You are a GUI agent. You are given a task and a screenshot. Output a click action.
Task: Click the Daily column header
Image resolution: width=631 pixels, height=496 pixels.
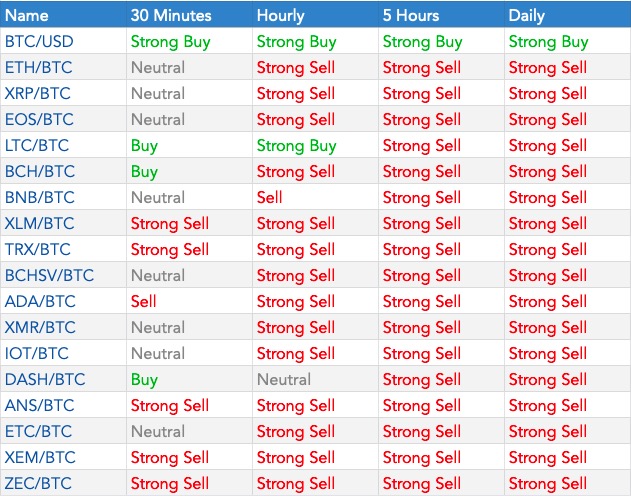pyautogui.click(x=527, y=15)
